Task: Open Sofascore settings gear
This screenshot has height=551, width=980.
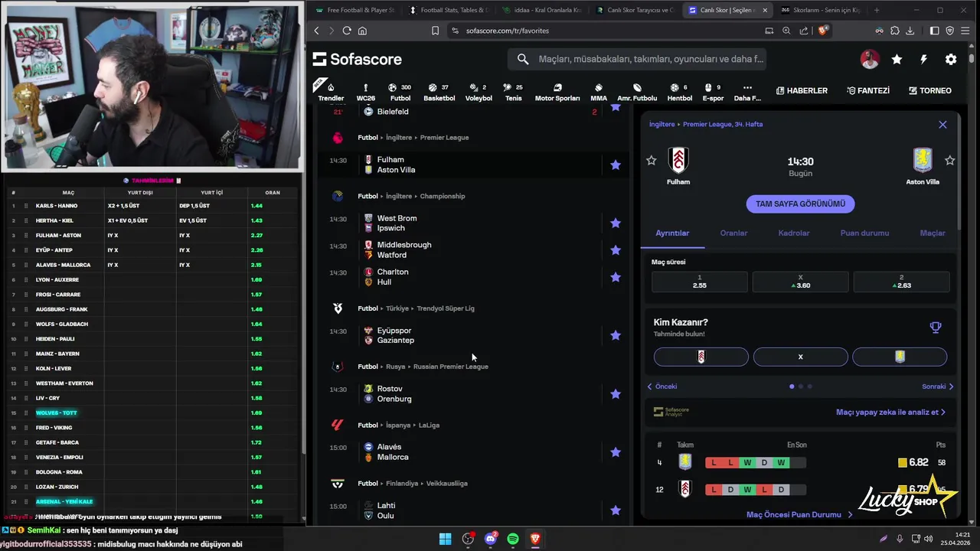Action: [951, 59]
